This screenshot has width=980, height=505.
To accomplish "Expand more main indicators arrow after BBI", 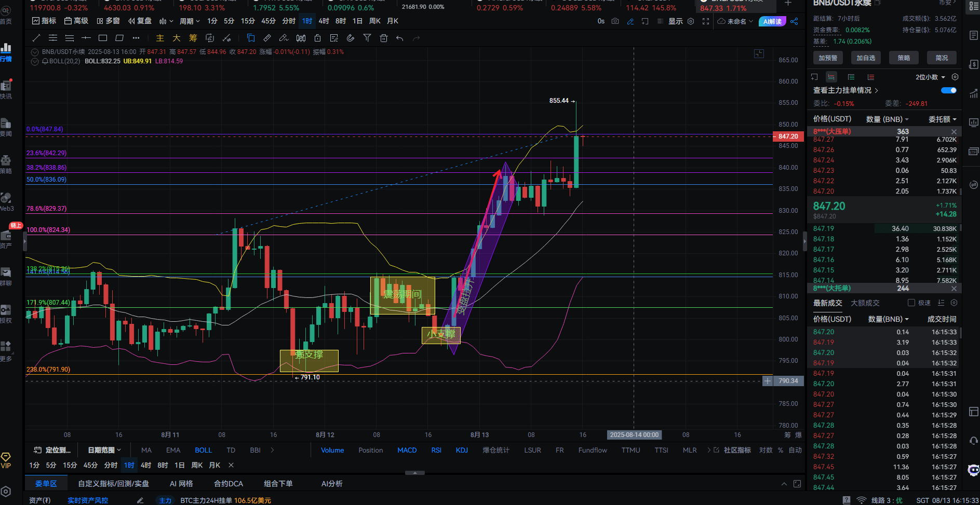I will pyautogui.click(x=272, y=450).
